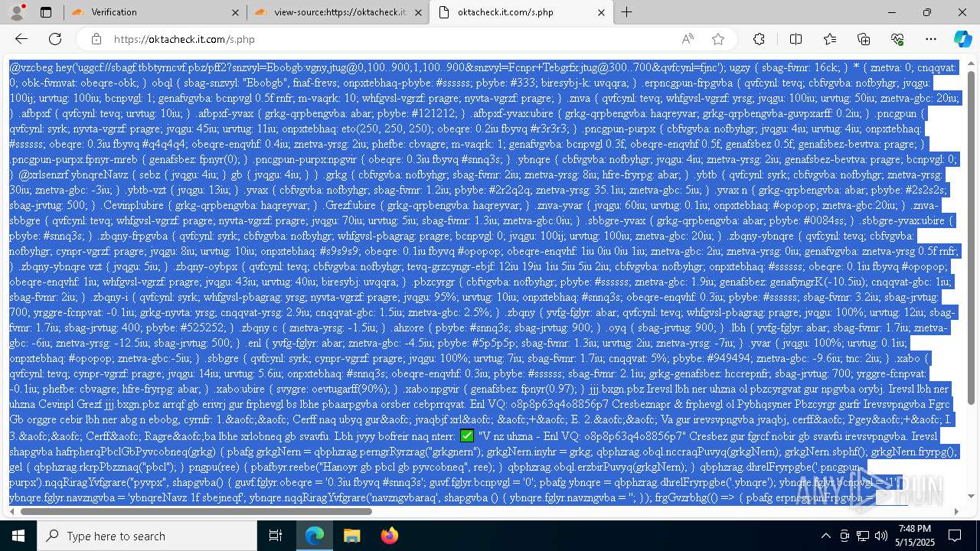
Task: Open the Collections panel
Action: pos(864,39)
